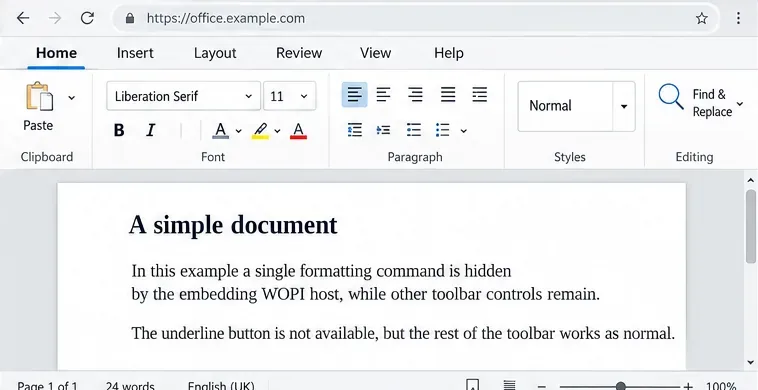Click first list icon in Paragraph second row
758x390 pixels.
point(355,130)
